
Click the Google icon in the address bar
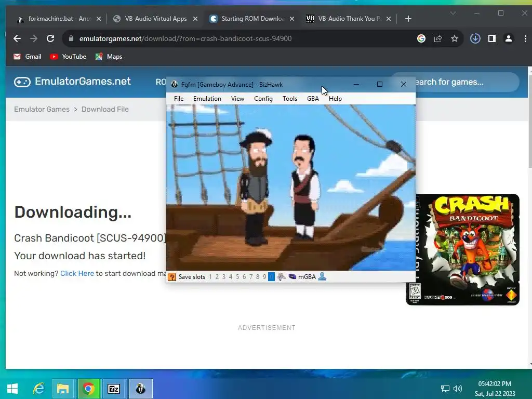tap(421, 38)
